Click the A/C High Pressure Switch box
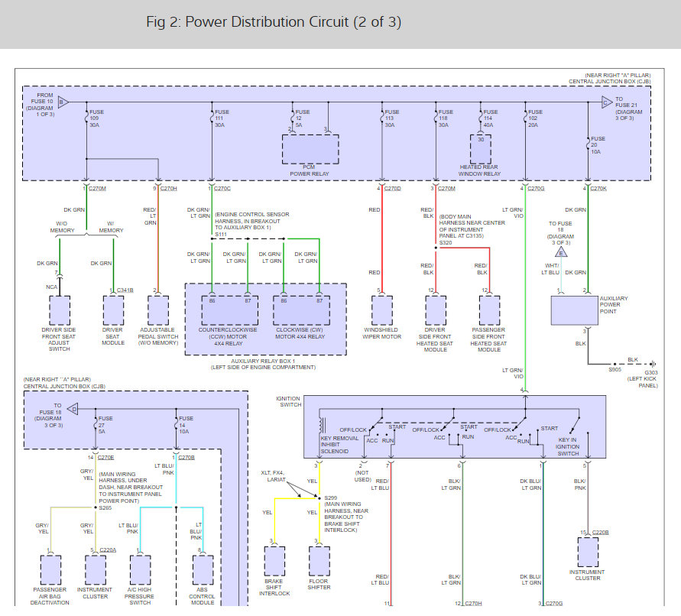 coord(141,570)
